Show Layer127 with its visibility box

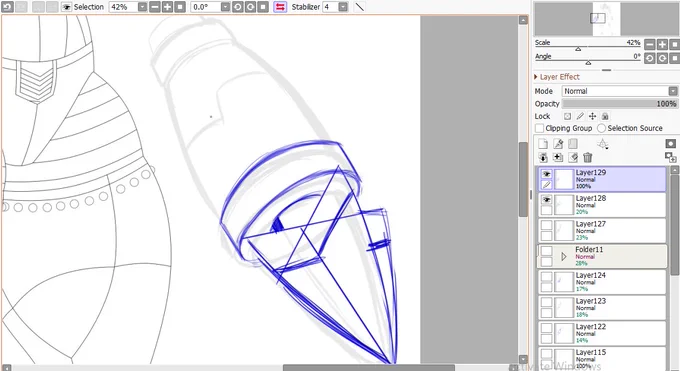pos(546,225)
